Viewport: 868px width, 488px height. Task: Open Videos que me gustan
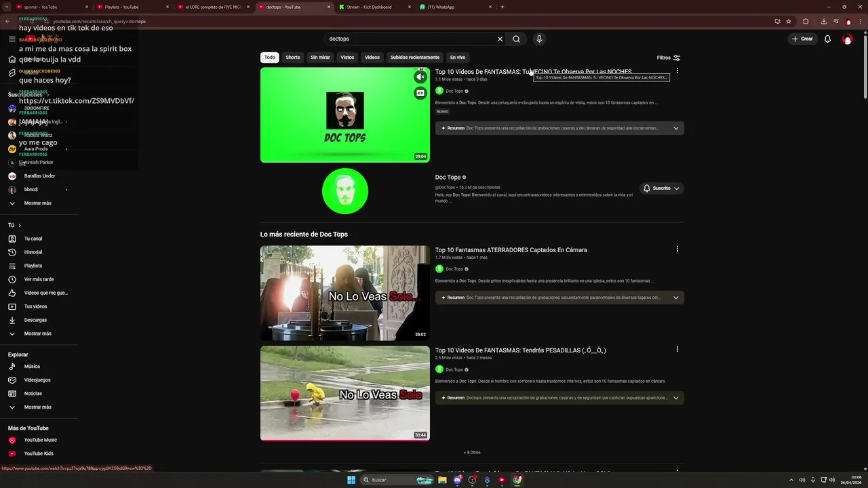point(39,293)
